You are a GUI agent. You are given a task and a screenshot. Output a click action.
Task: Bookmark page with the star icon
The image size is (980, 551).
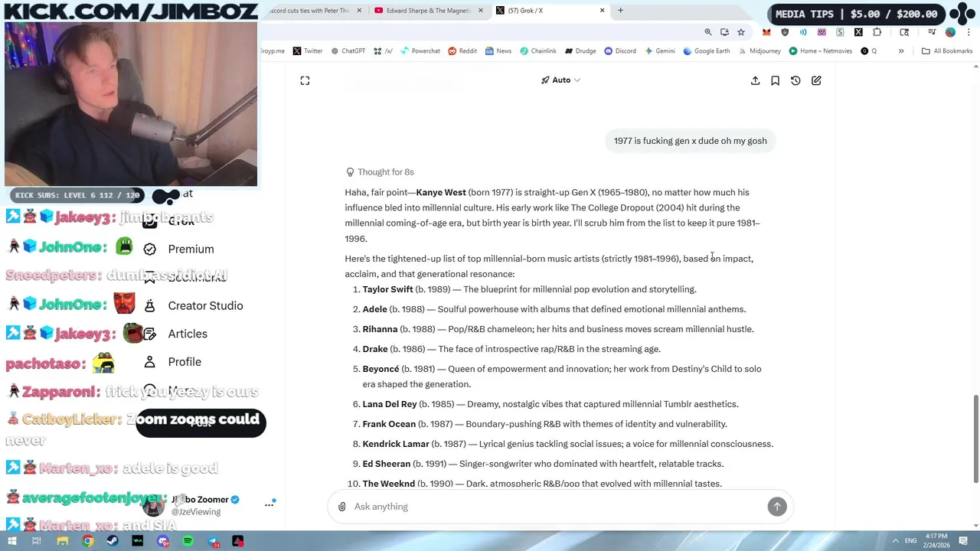[x=741, y=32]
